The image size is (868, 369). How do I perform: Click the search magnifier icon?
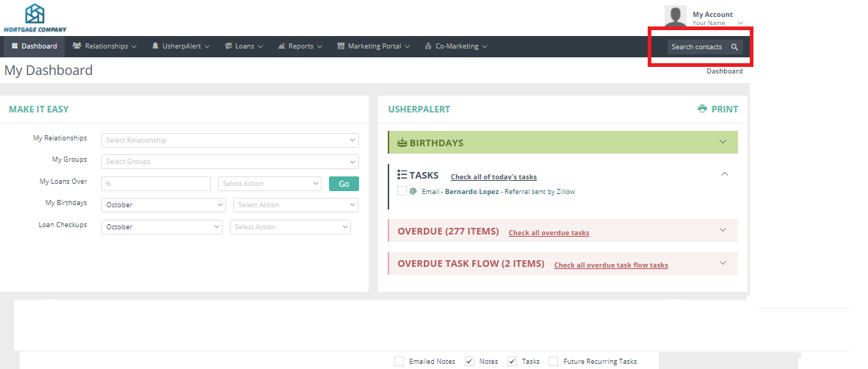(734, 47)
